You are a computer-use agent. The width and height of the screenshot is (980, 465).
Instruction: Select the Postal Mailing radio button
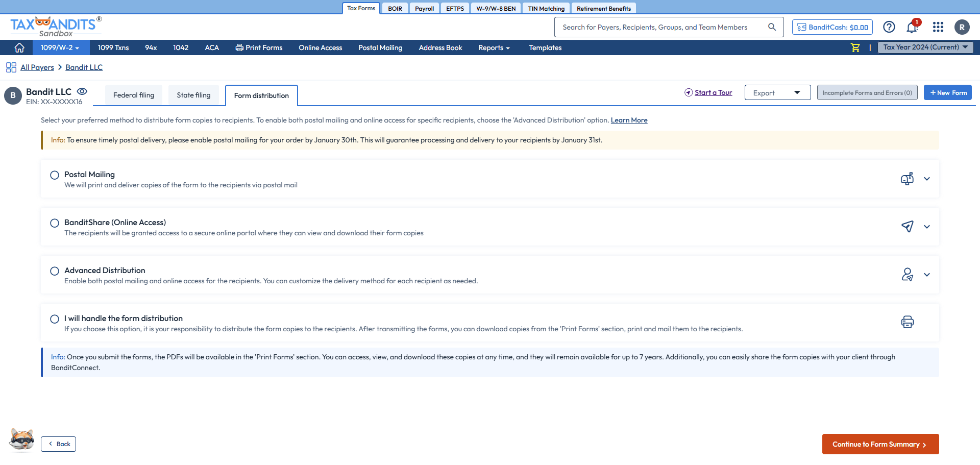click(55, 175)
